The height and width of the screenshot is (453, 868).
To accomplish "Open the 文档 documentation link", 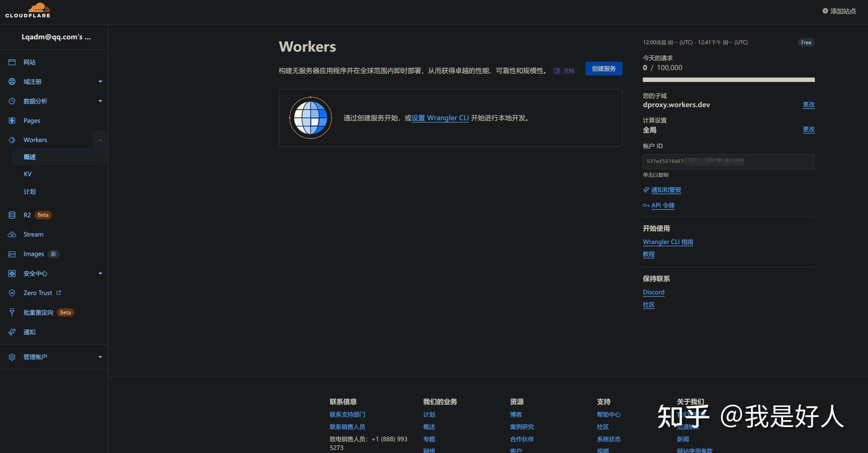I will [565, 71].
